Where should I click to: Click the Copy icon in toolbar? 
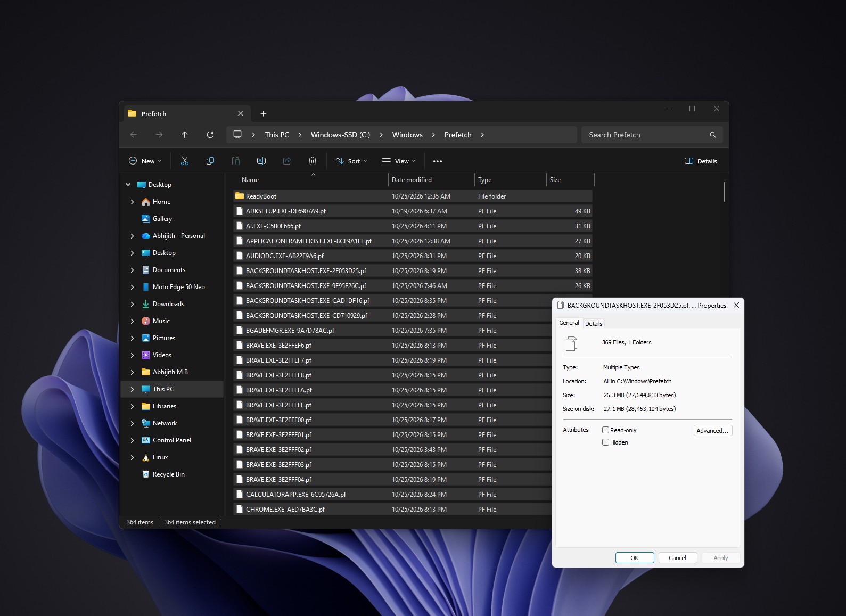(x=210, y=161)
